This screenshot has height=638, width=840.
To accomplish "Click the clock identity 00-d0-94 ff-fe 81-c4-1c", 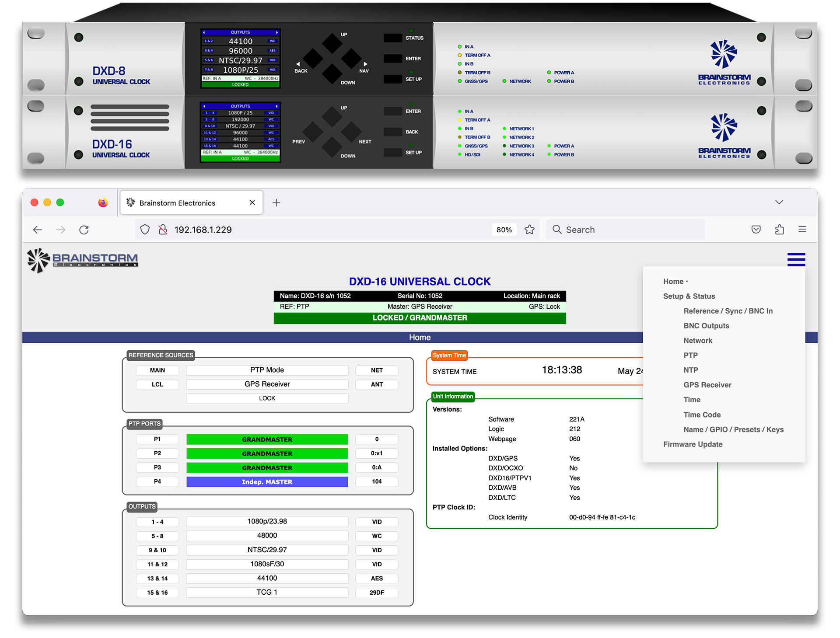I will point(602,517).
